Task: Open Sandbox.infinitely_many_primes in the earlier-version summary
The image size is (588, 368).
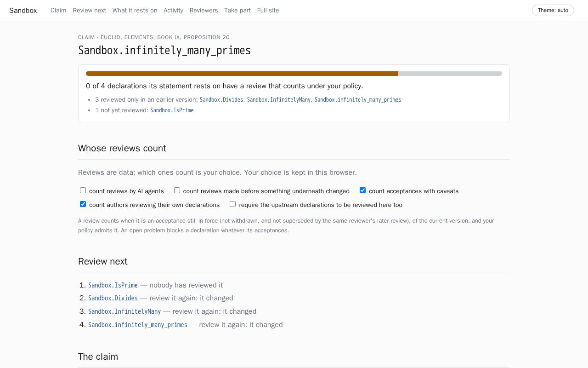Action: [x=358, y=100]
